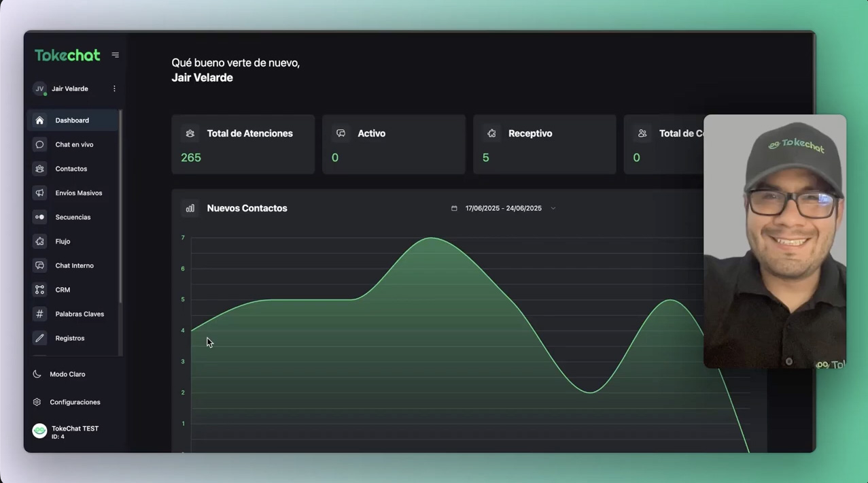Click the Dashboard home icon
This screenshot has width=868, height=483.
pyautogui.click(x=39, y=120)
